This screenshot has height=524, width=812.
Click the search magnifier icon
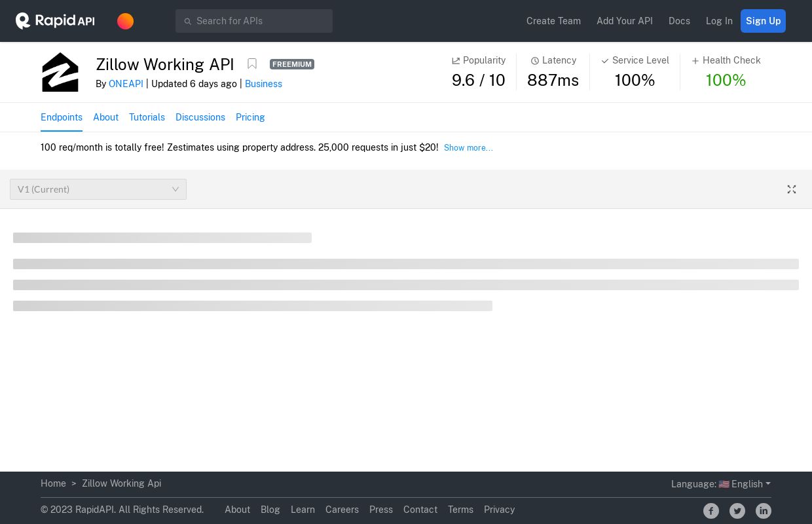(187, 22)
